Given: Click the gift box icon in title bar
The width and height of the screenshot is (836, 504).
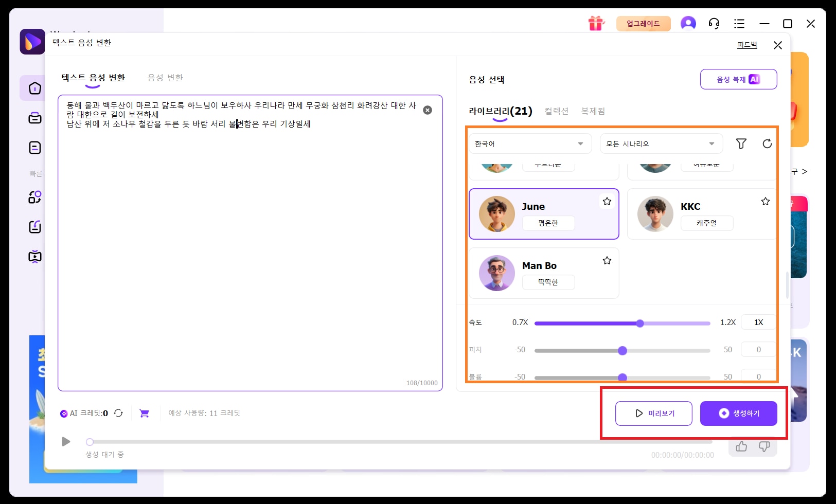Looking at the screenshot, I should [x=596, y=23].
